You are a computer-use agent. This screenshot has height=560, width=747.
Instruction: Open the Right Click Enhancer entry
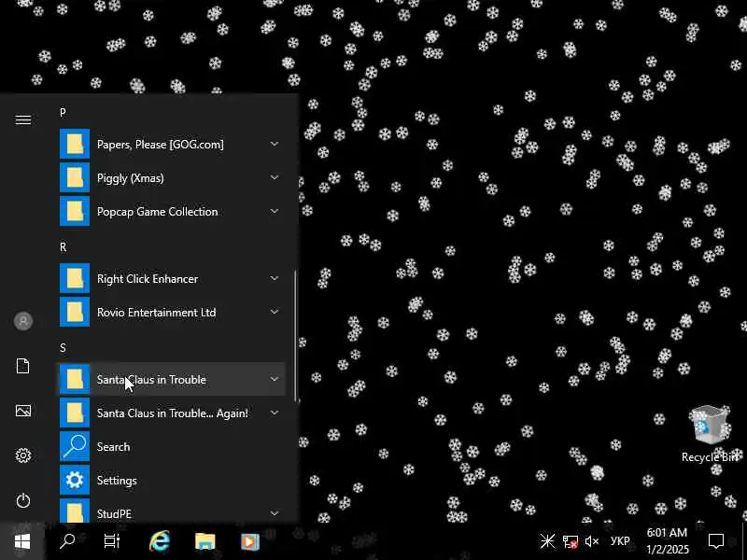pos(171,278)
